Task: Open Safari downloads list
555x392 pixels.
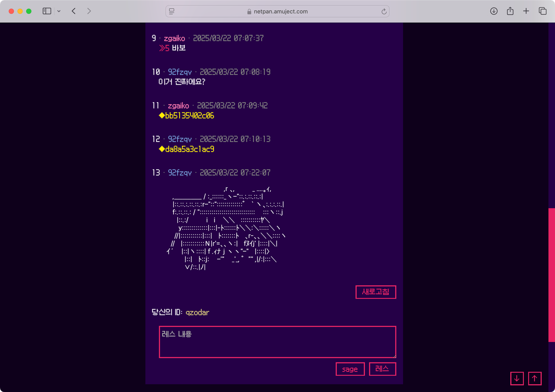Action: click(494, 11)
